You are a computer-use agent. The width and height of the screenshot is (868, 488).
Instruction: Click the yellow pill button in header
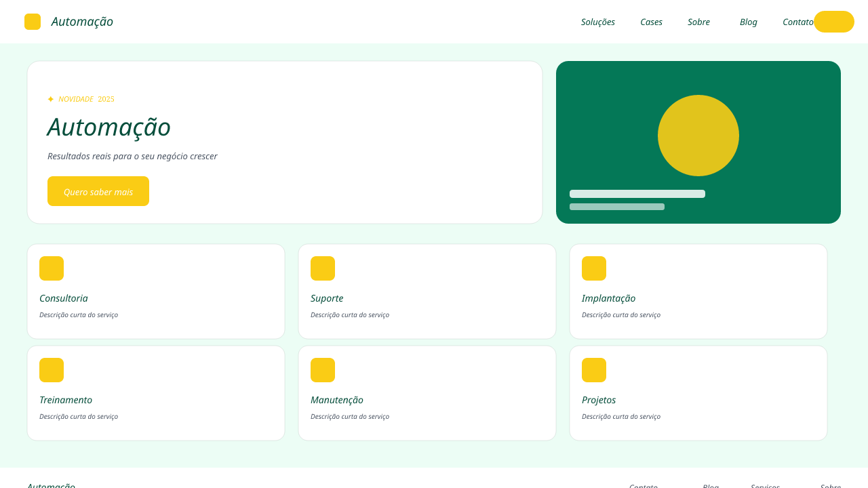coord(834,22)
